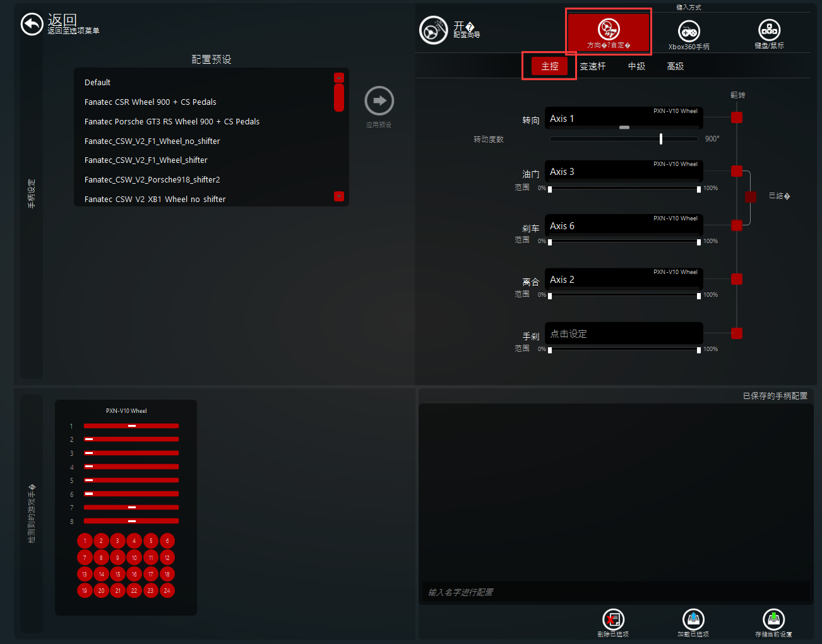The image size is (822, 644).
Task: Select Fanatec CSR Wheel 900 + CS Pedals preset
Action: (150, 102)
